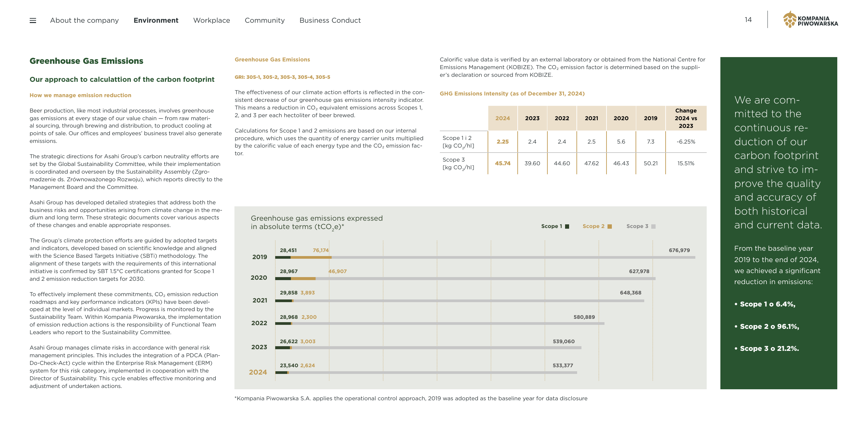Click the Scope 2 o 96.1% bullet
This screenshot has width=868, height=434.
coord(766,327)
